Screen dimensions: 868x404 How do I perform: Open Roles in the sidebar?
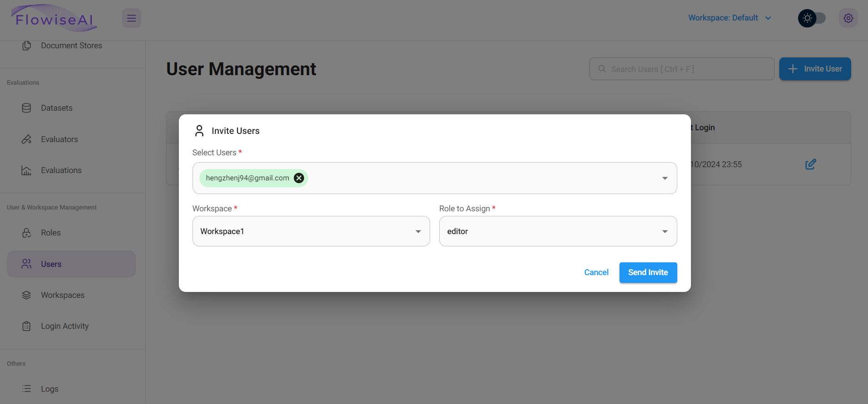[x=51, y=233]
